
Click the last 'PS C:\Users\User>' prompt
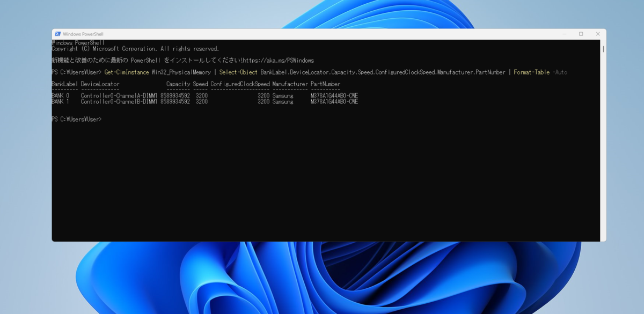[77, 119]
